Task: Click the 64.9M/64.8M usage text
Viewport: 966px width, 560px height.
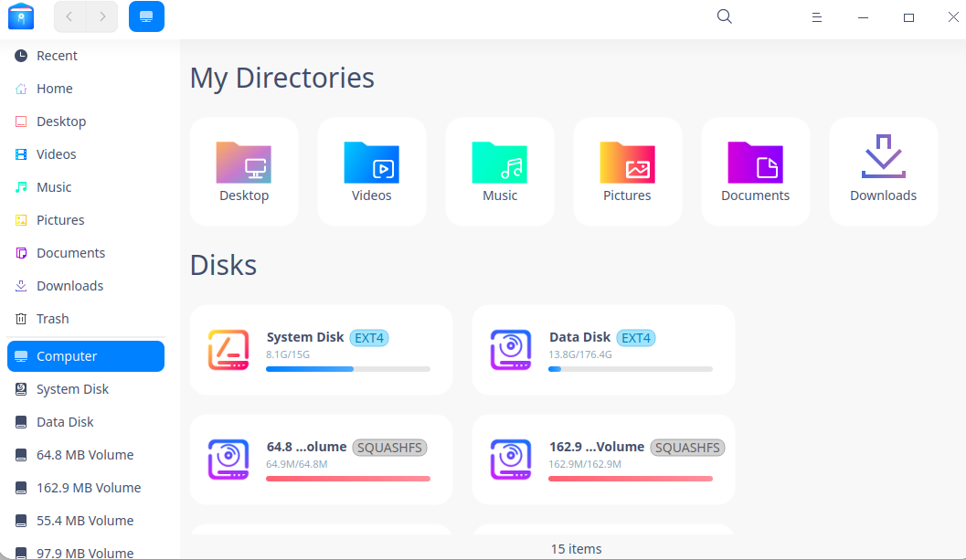Action: coord(297,464)
